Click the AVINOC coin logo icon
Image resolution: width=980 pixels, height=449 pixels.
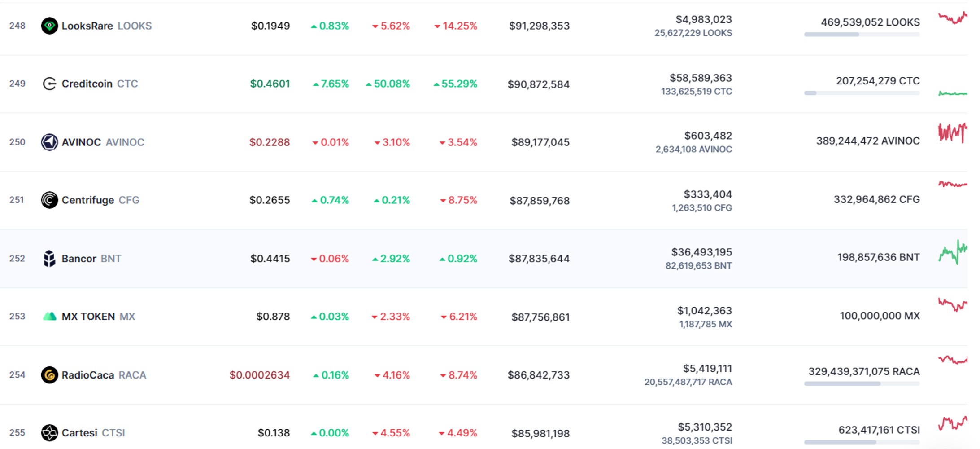pyautogui.click(x=49, y=142)
